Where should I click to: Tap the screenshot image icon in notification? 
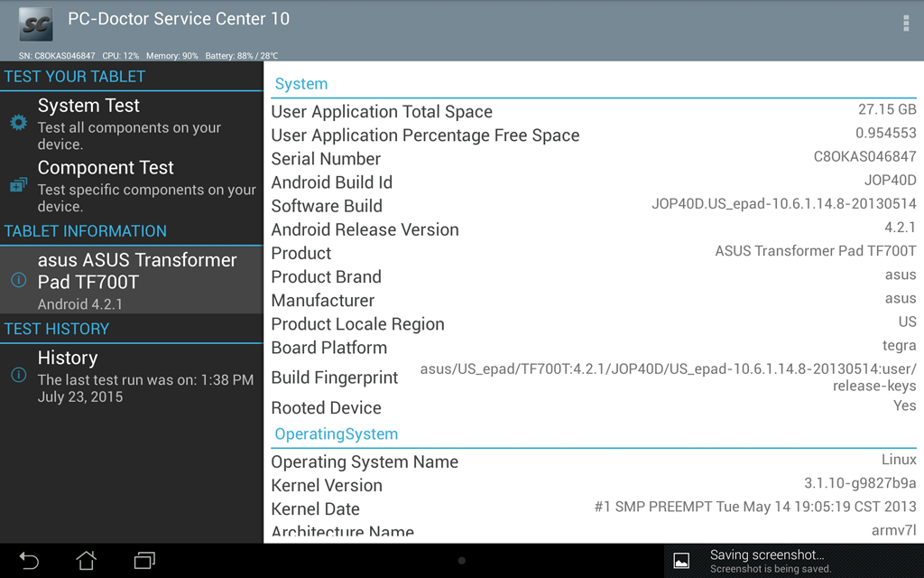pyautogui.click(x=681, y=561)
